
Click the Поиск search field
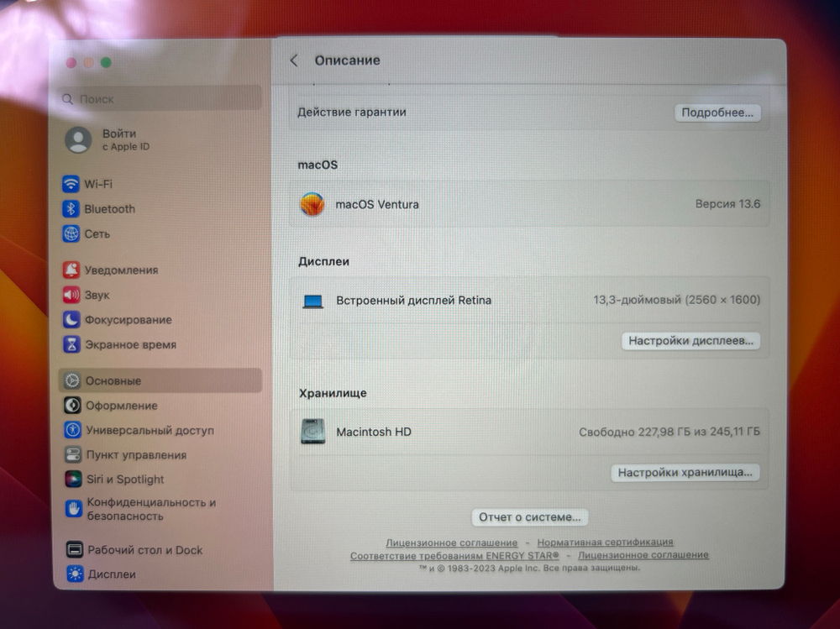point(160,99)
